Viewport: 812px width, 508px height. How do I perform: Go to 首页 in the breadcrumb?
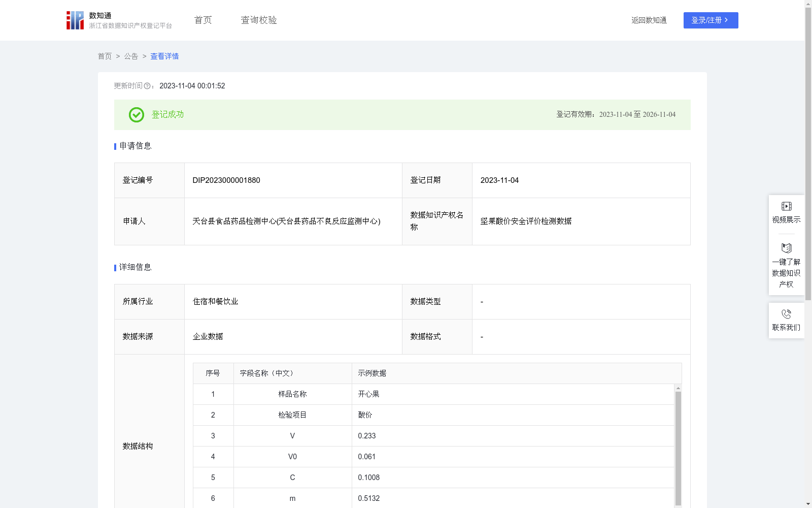[x=105, y=56]
